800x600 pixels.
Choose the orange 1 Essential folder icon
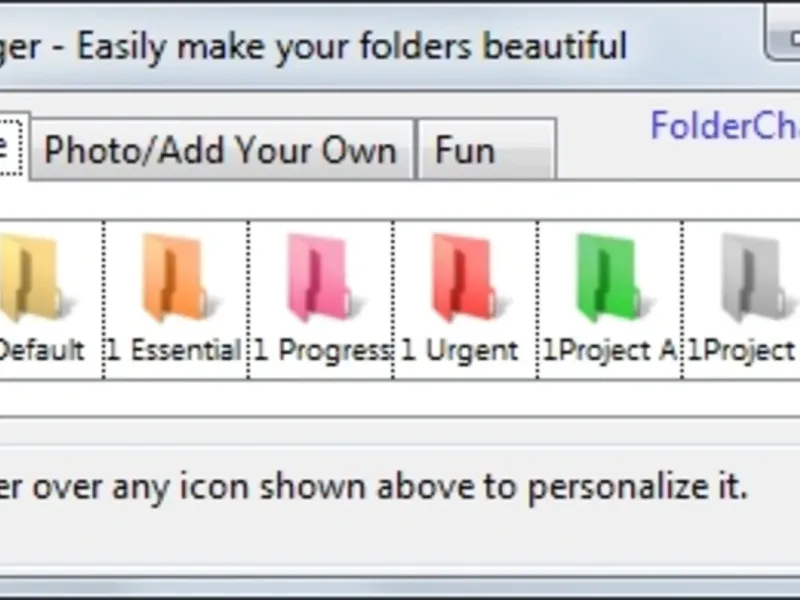click(x=174, y=278)
